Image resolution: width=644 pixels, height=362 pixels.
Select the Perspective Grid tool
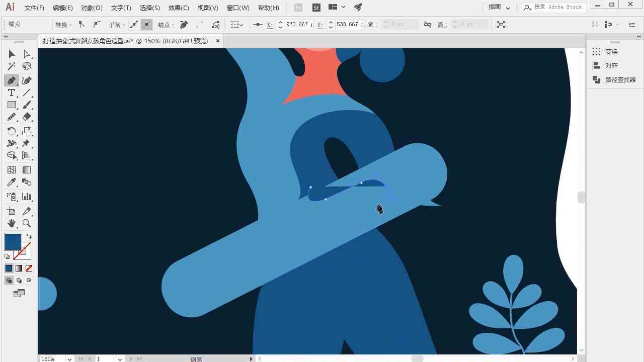coord(27,156)
